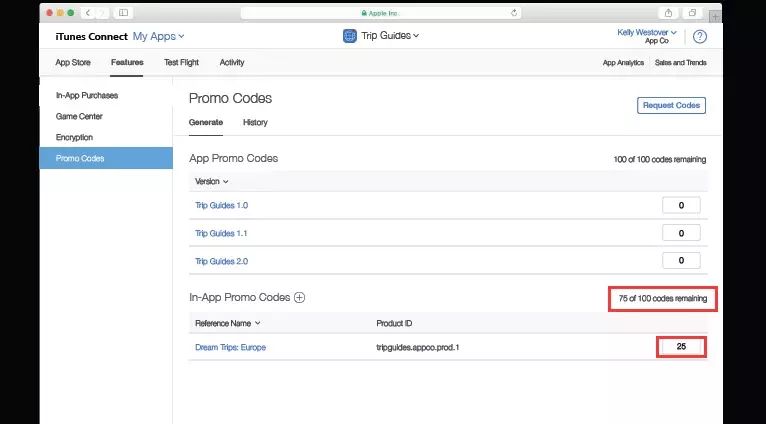Open the Trip Guides app switcher dropdown

tap(390, 36)
